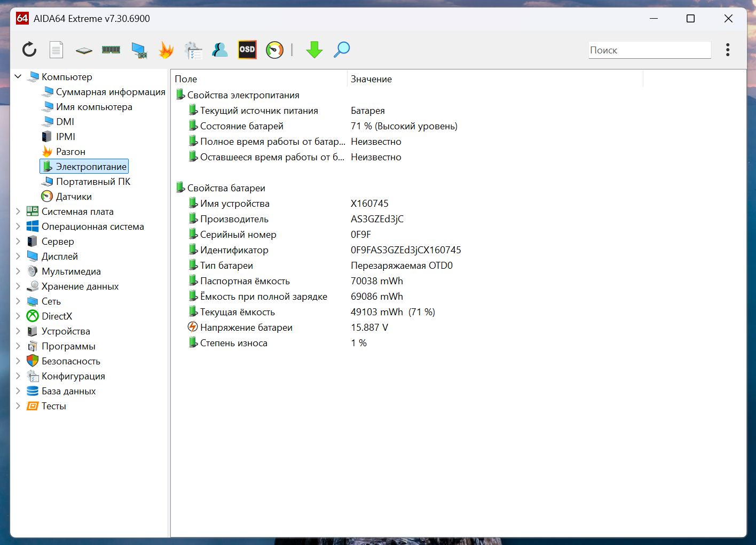Expand the Устройства tree node
756x545 pixels.
tap(18, 331)
